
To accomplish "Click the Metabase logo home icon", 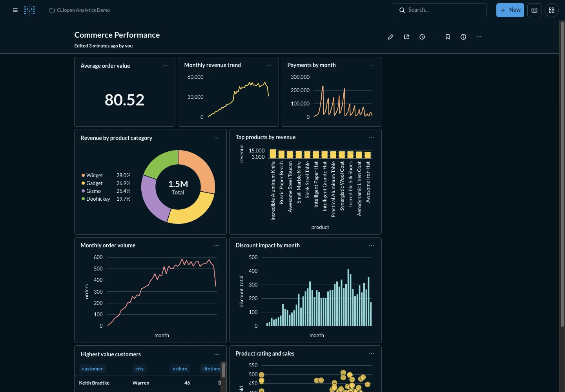I will pos(29,10).
